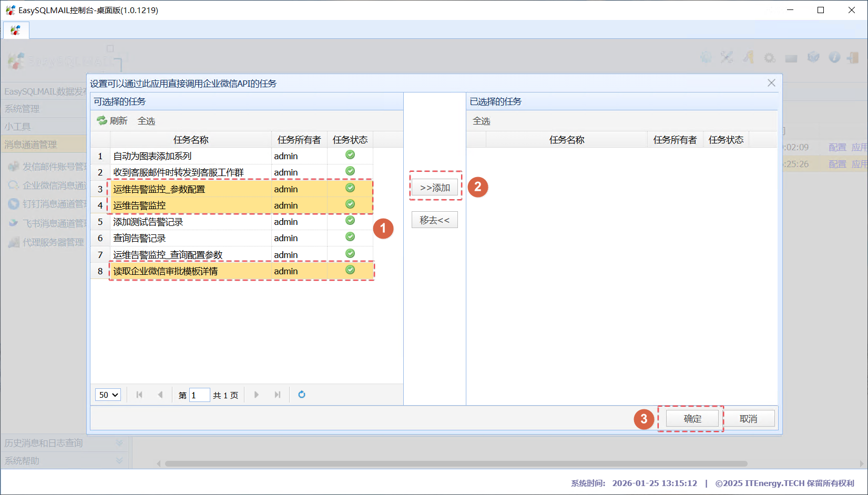
Task: Click the >>添加 button to add selected tasks
Action: (435, 187)
